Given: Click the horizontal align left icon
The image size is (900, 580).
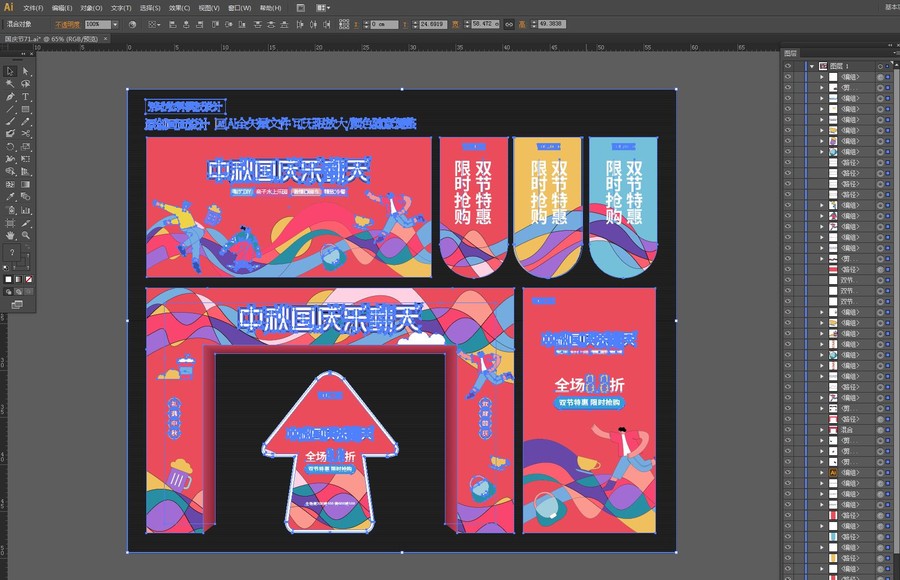Looking at the screenshot, I should point(173,24).
